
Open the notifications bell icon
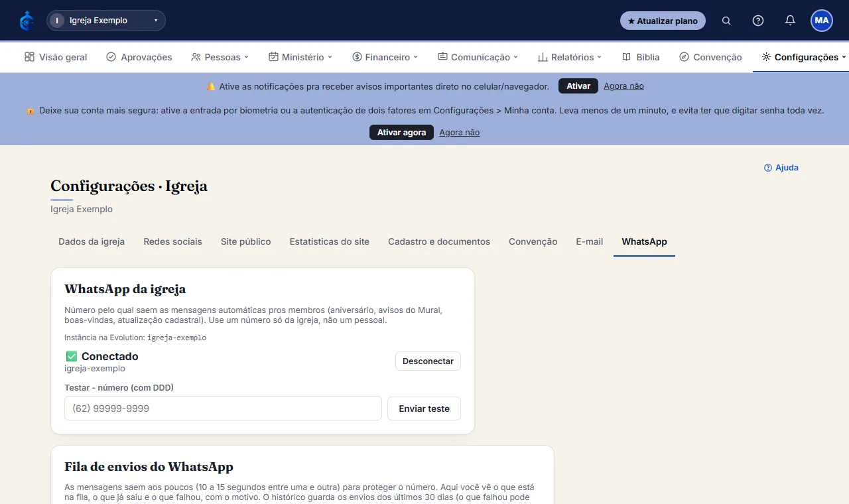790,21
